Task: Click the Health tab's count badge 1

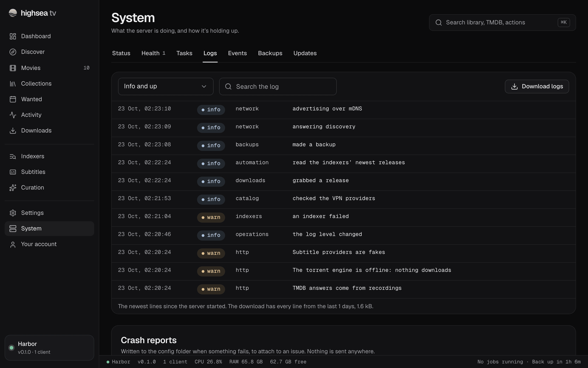Action: pos(164,53)
